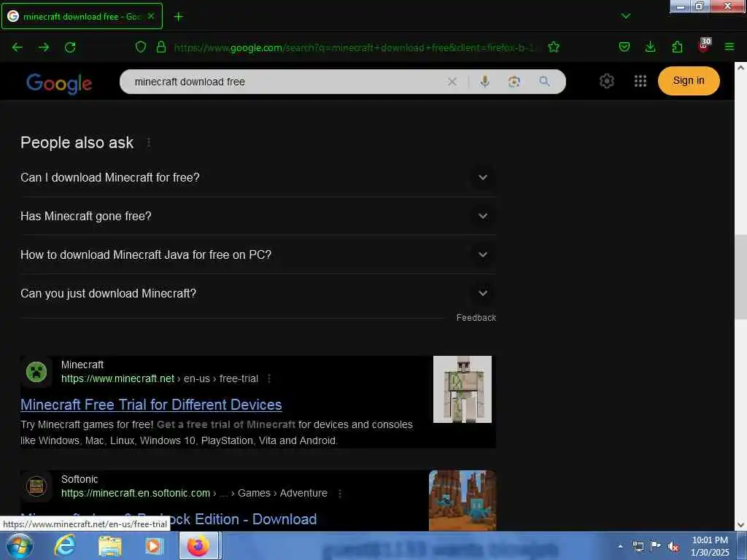The width and height of the screenshot is (747, 560).
Task: Open network status tray icon
Action: pos(638,546)
